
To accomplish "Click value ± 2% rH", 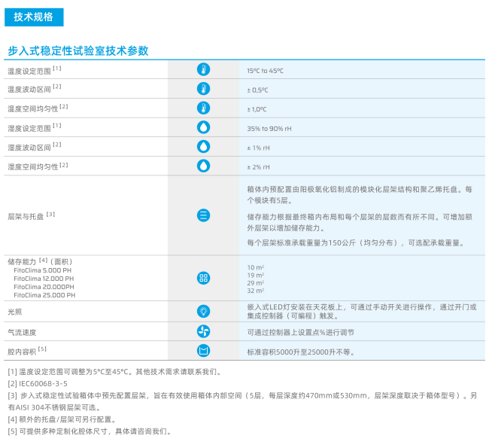I will 258,167.
